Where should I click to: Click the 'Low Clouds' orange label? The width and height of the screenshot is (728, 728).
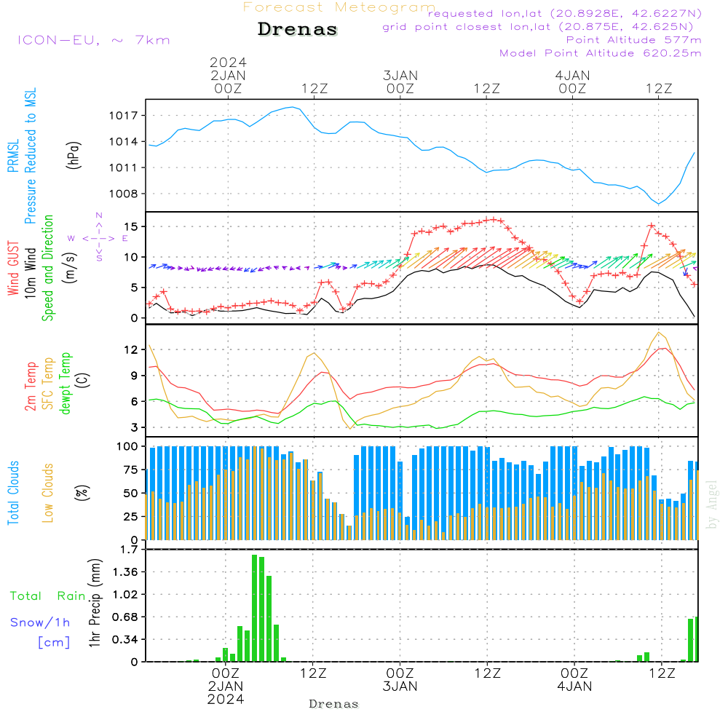tap(48, 493)
